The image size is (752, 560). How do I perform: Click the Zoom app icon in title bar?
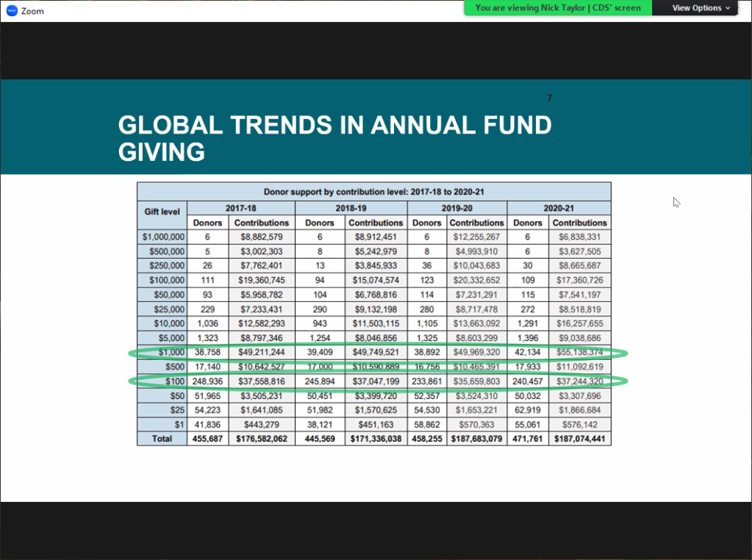(11, 10)
